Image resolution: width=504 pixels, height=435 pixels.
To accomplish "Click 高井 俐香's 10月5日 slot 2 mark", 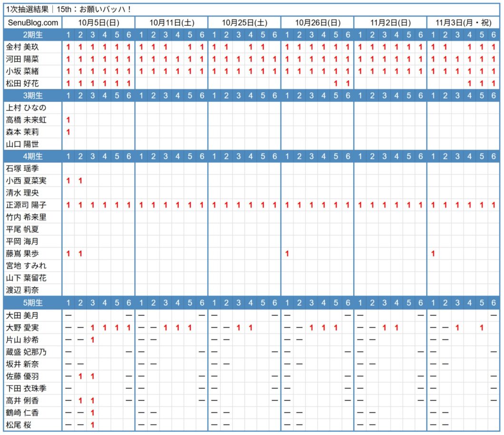I will (80, 401).
